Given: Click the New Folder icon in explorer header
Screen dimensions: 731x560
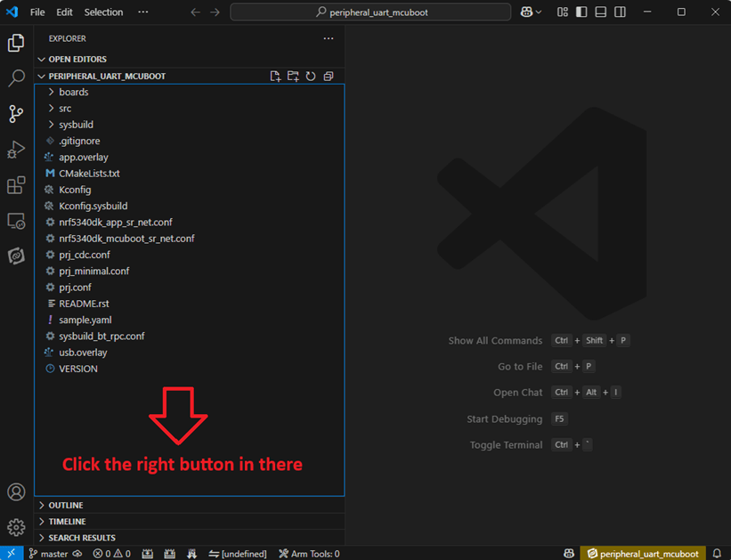Looking at the screenshot, I should point(293,77).
